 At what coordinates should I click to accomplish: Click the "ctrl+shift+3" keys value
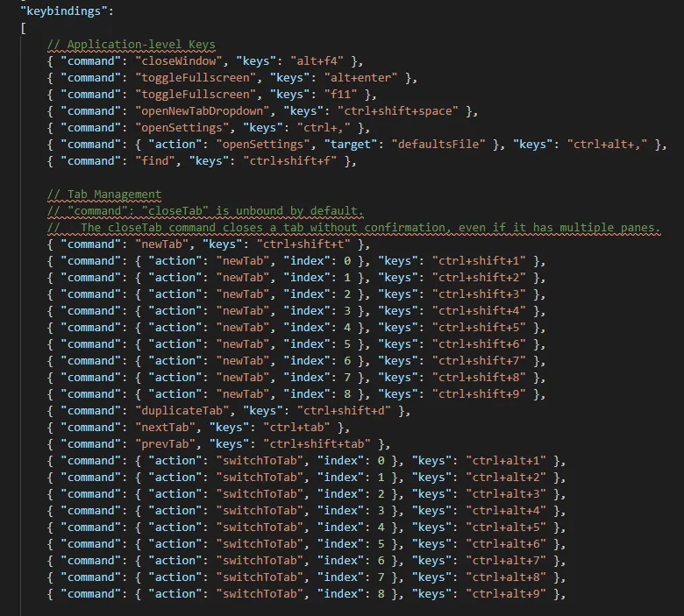479,294
